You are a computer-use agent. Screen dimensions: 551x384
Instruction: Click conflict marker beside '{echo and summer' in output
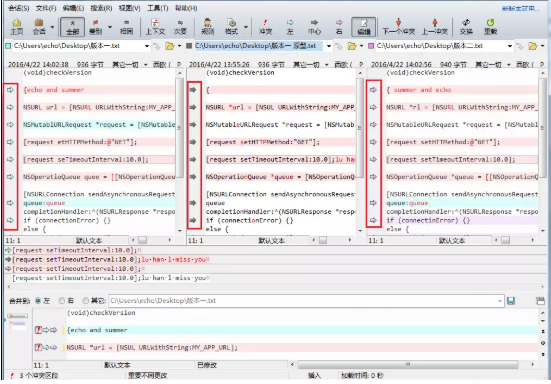point(38,330)
